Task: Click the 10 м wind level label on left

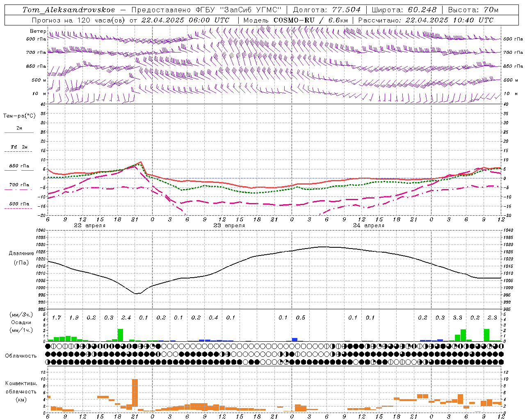Action: 39,94
